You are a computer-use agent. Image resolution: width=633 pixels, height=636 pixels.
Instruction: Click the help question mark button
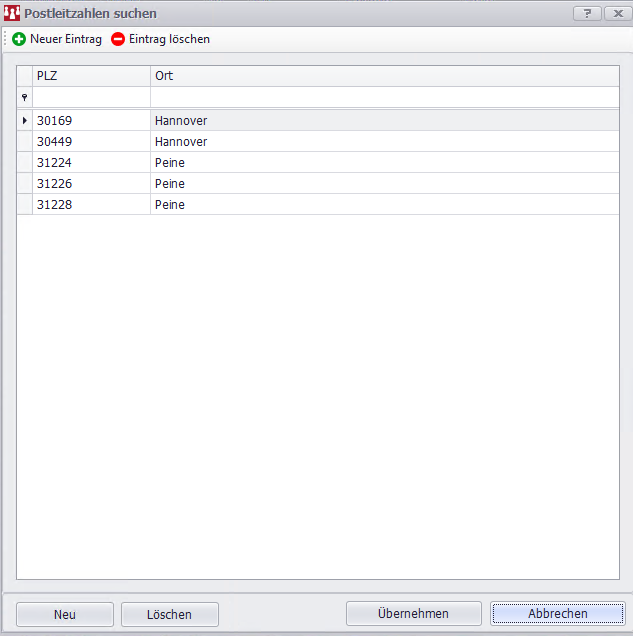pos(586,13)
